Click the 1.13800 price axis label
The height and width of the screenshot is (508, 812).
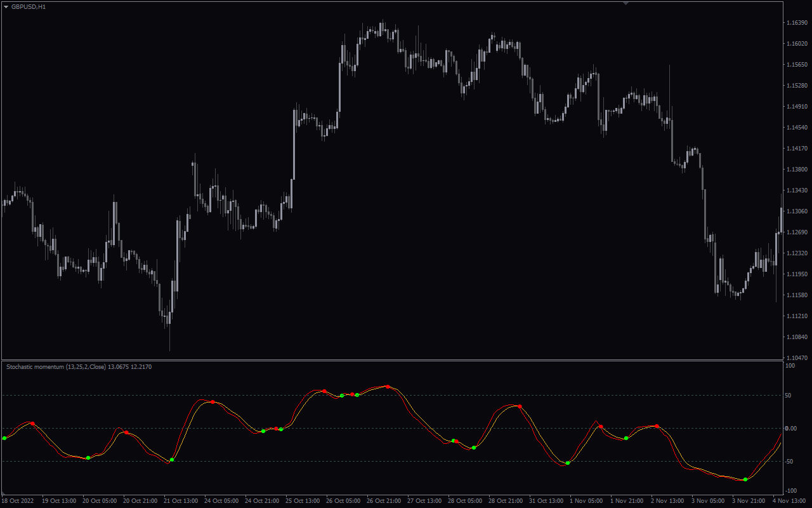(x=796, y=170)
